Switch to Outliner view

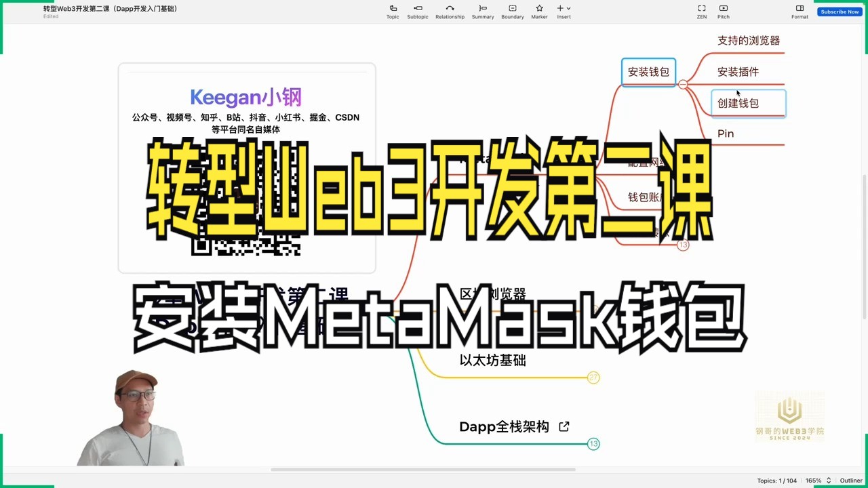pyautogui.click(x=851, y=481)
